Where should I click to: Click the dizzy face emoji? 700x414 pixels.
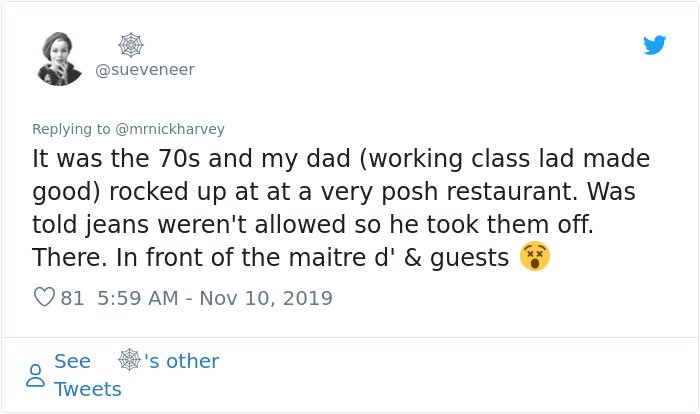[534, 256]
